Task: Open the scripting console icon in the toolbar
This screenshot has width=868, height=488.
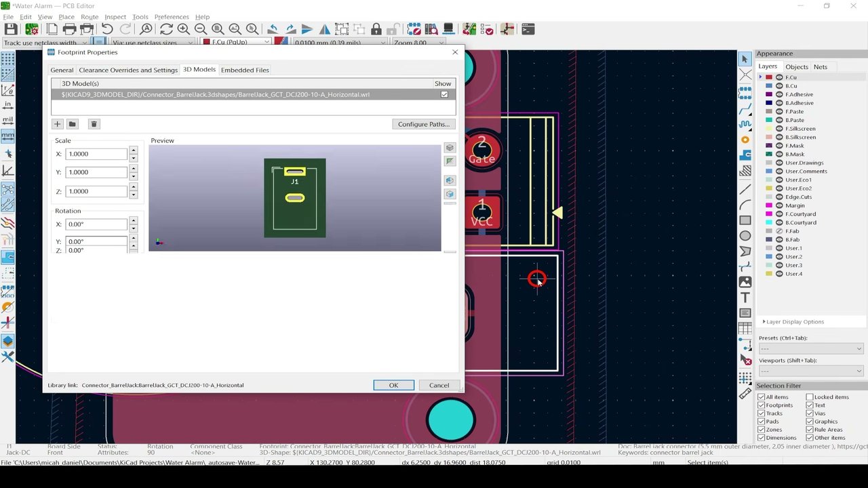Action: (x=528, y=29)
